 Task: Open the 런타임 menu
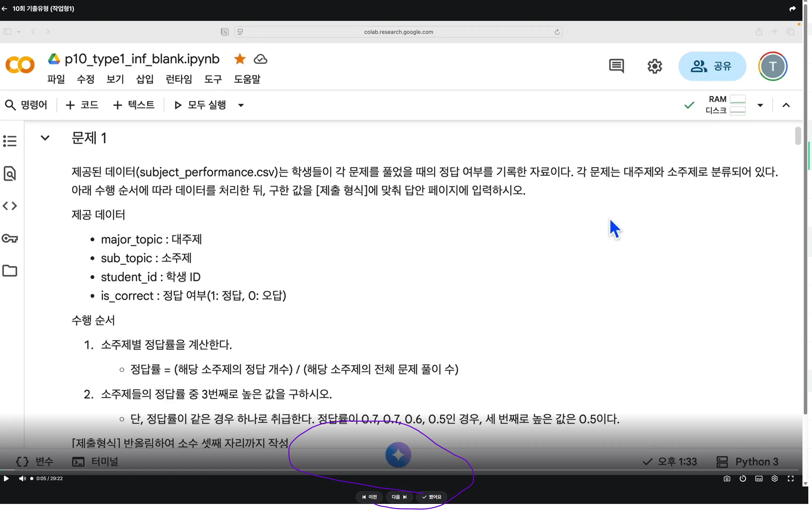[x=179, y=79]
